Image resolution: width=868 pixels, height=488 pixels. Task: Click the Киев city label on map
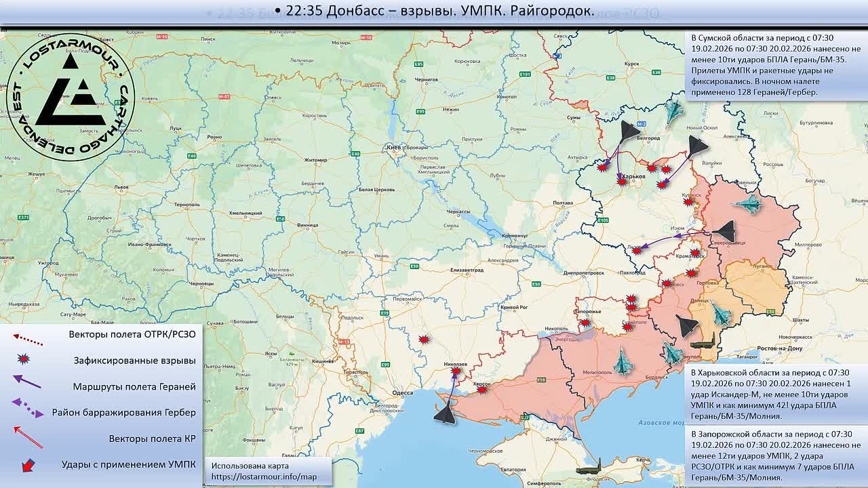393,147
